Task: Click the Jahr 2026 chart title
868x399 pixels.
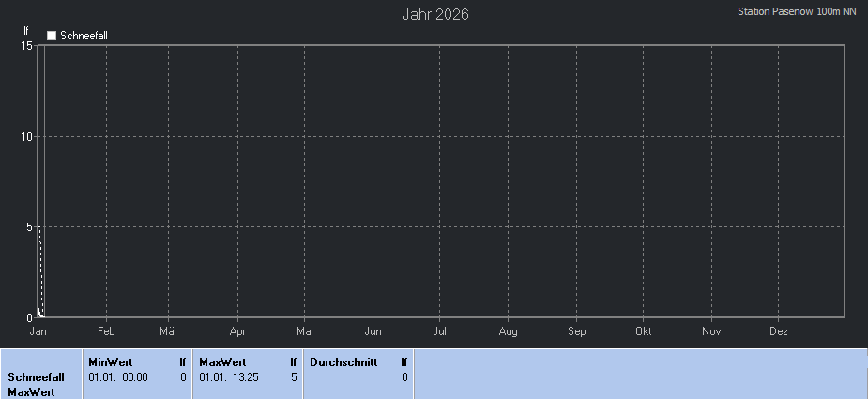Action: tap(434, 14)
